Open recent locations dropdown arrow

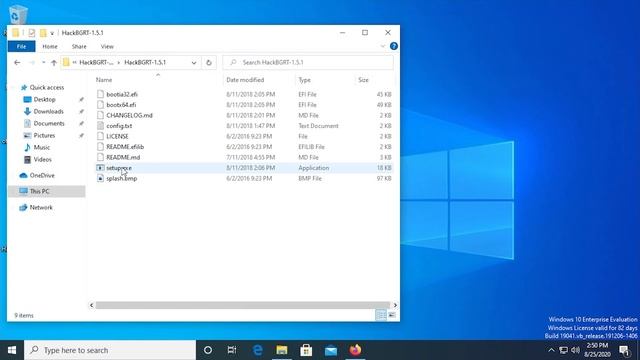pos(44,62)
